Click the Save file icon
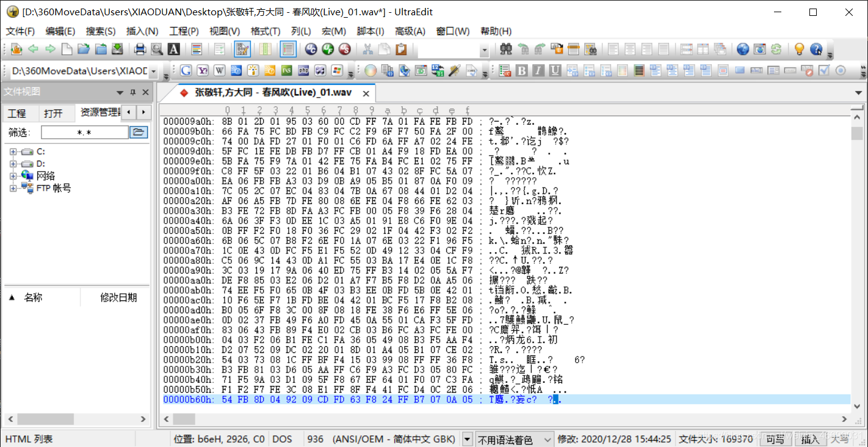Screen dimensions: 868x447 click(x=117, y=49)
